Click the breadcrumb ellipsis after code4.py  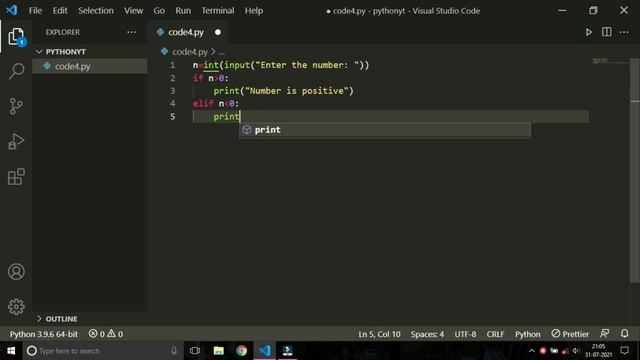(222, 52)
